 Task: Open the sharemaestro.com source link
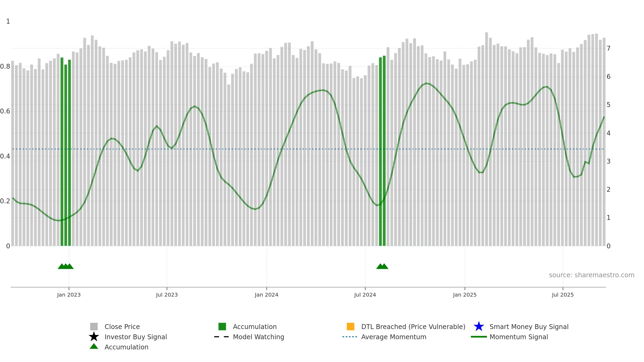click(x=592, y=275)
